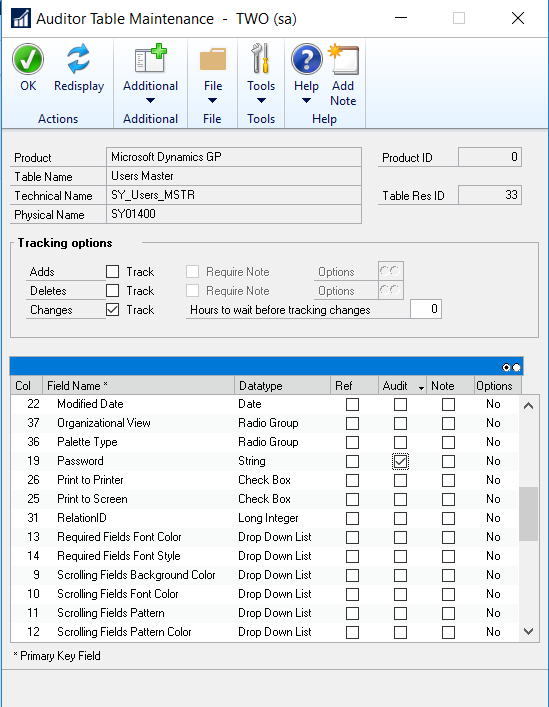Click the Product ID field
This screenshot has width=549, height=707.
coord(490,157)
